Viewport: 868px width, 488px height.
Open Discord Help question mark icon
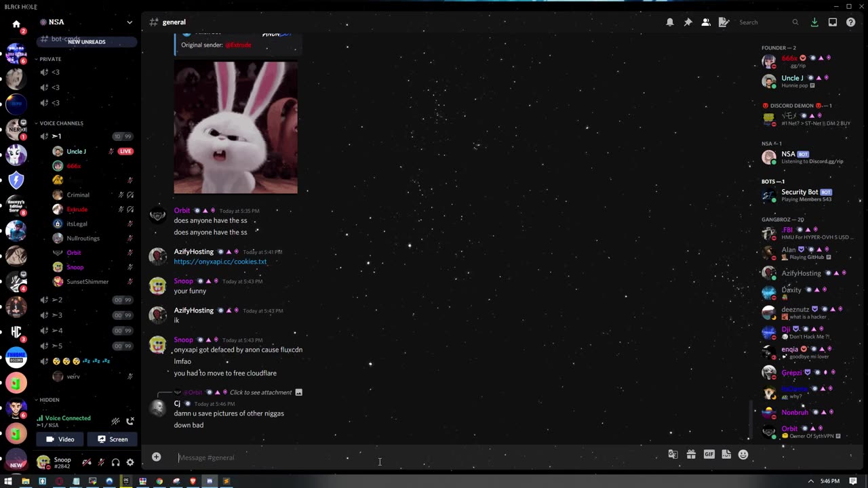[850, 22]
